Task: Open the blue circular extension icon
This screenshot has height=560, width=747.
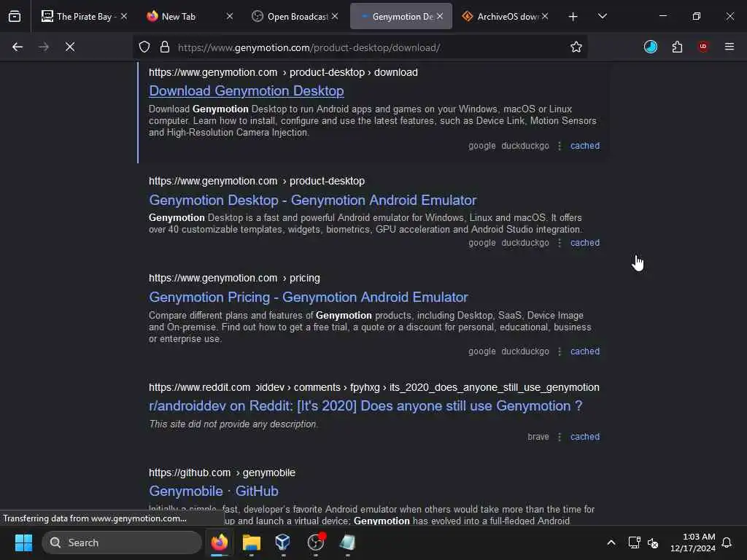Action: coord(650,47)
